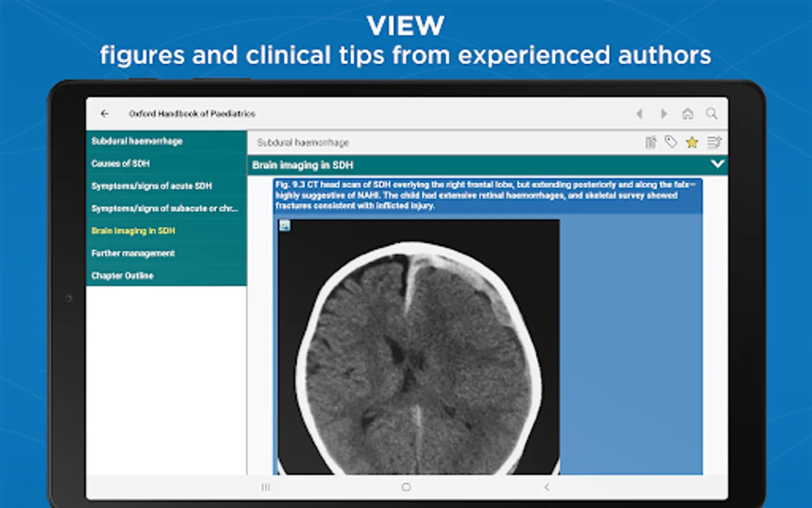Tap the Fig. 9.3 caption text

485,195
